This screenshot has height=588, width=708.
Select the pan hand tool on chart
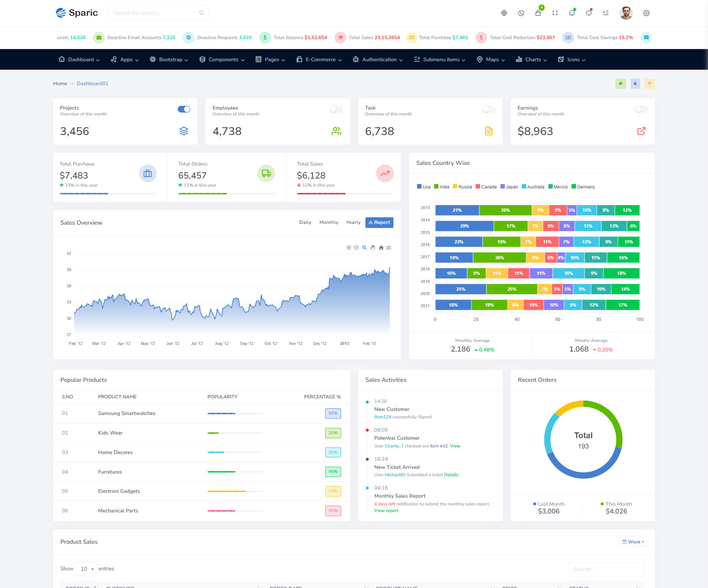point(372,248)
